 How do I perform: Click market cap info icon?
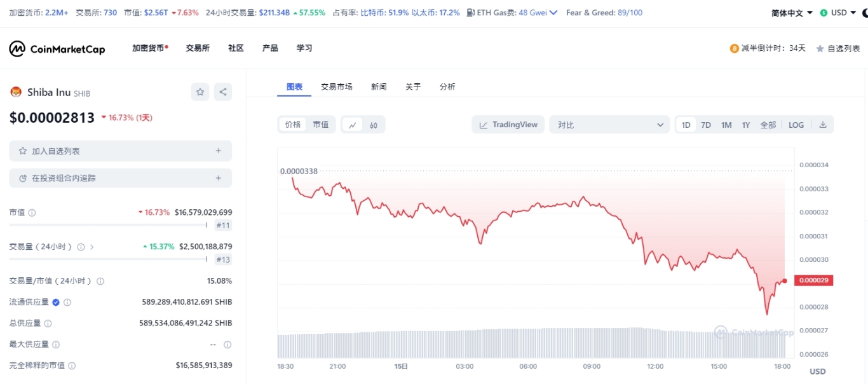32,212
